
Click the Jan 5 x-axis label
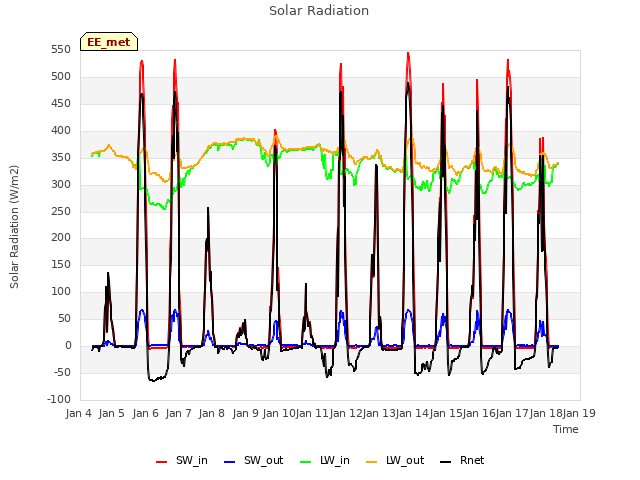[111, 413]
